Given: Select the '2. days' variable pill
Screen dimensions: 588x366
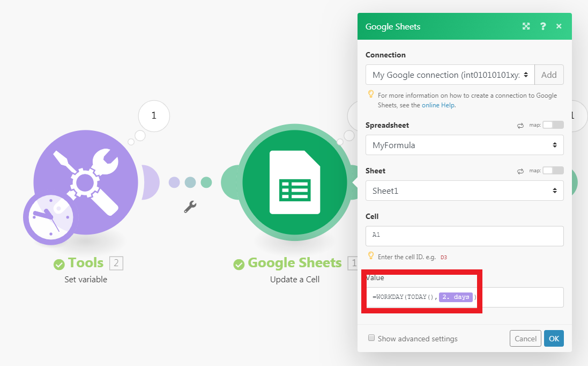Looking at the screenshot, I should (x=456, y=297).
